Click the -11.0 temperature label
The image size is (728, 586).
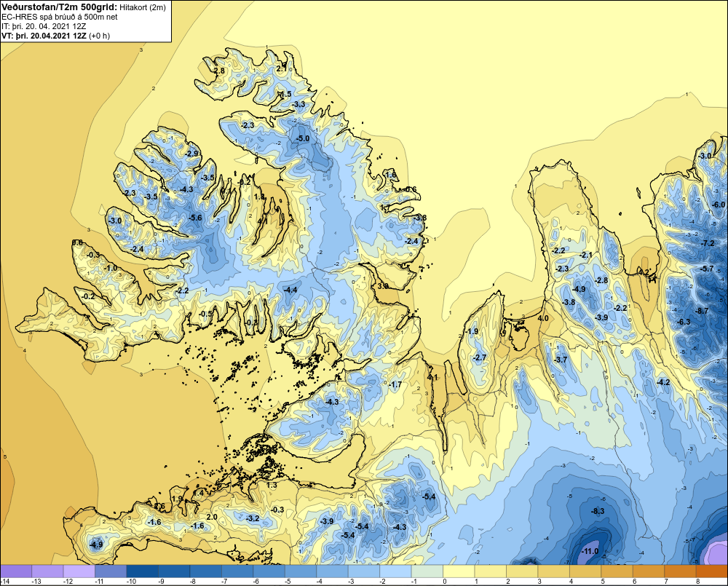(590, 551)
